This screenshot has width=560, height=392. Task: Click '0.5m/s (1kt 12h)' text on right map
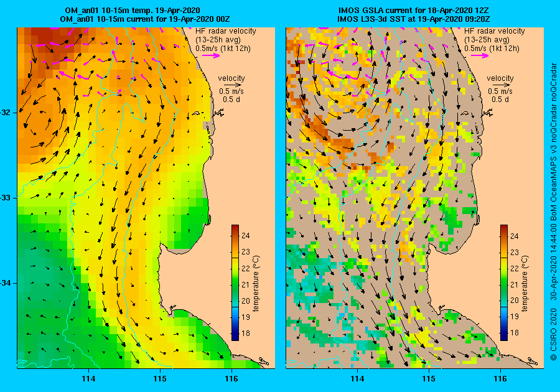492,48
